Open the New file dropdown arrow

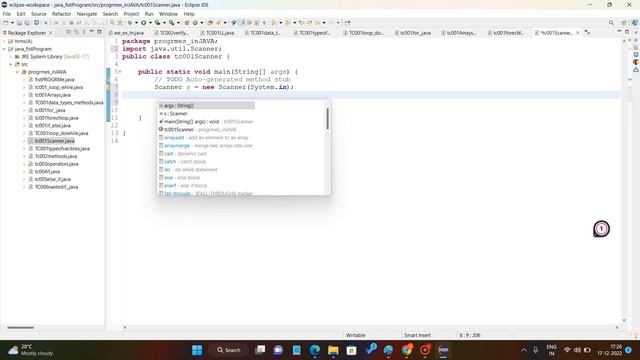click(12, 23)
